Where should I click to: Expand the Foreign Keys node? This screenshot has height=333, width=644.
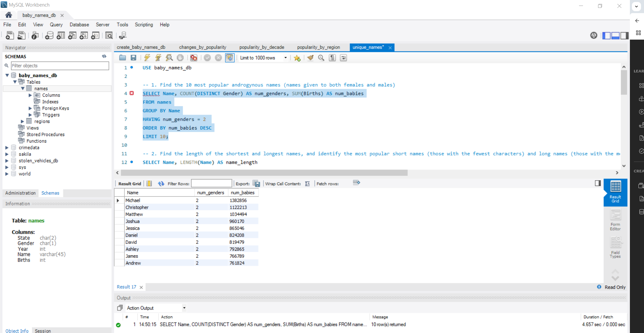[x=30, y=108]
